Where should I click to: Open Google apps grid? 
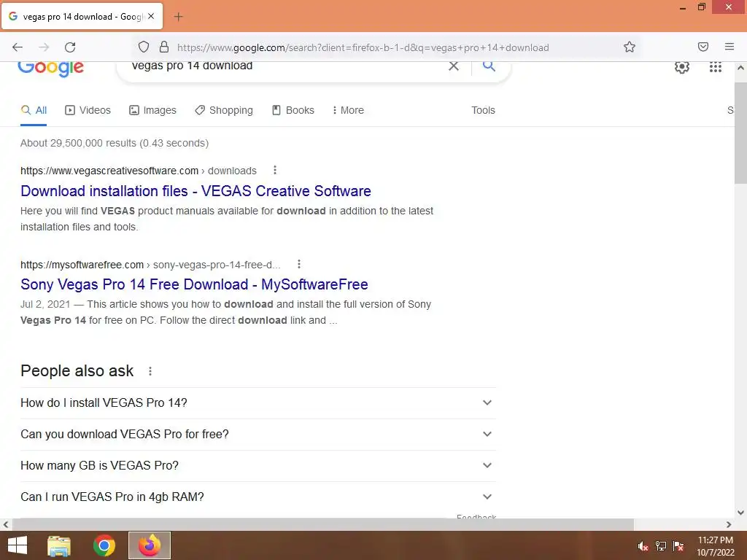[x=715, y=67]
